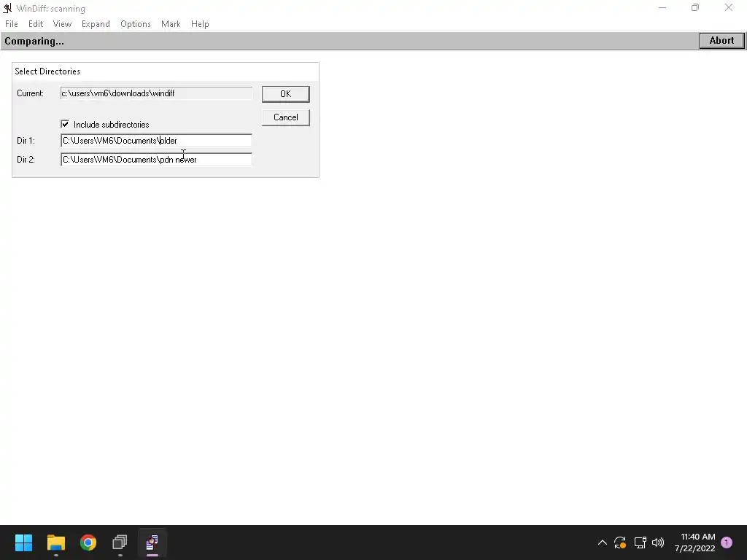
Task: Open the Edit menu
Action: pos(35,24)
